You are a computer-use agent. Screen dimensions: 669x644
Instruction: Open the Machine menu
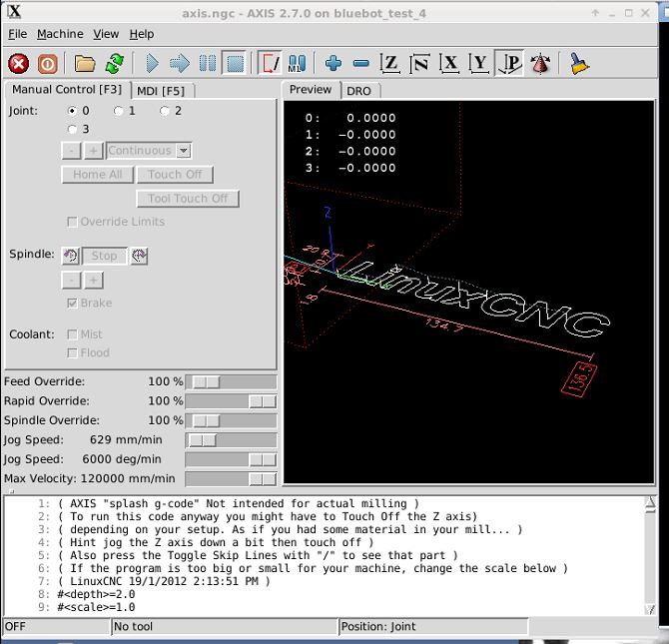pos(60,34)
